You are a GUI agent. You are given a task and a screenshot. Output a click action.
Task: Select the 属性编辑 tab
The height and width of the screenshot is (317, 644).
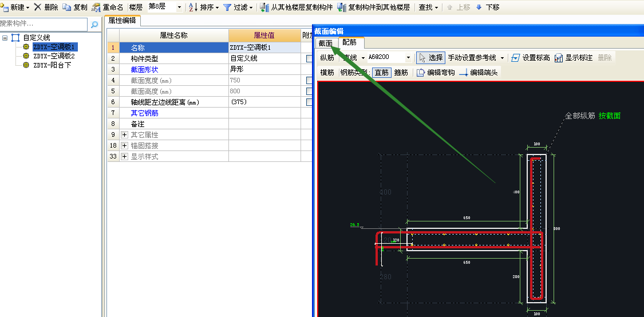coord(123,21)
